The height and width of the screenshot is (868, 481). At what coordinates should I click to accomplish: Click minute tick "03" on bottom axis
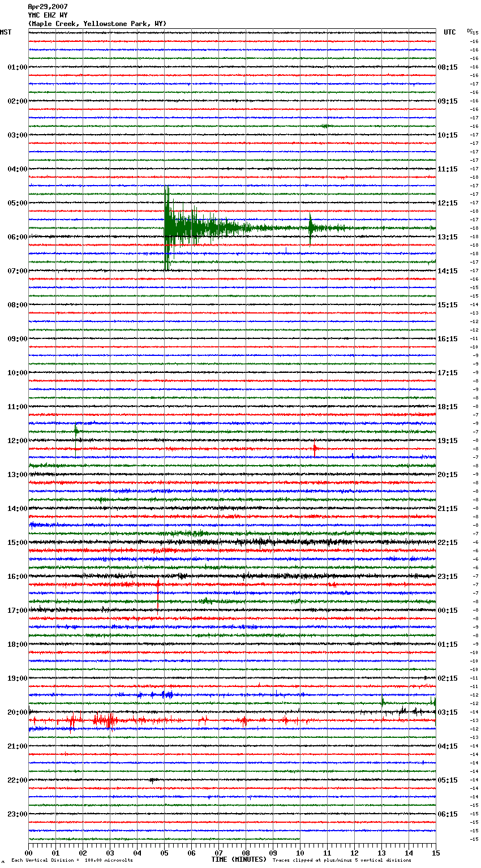[x=110, y=853]
